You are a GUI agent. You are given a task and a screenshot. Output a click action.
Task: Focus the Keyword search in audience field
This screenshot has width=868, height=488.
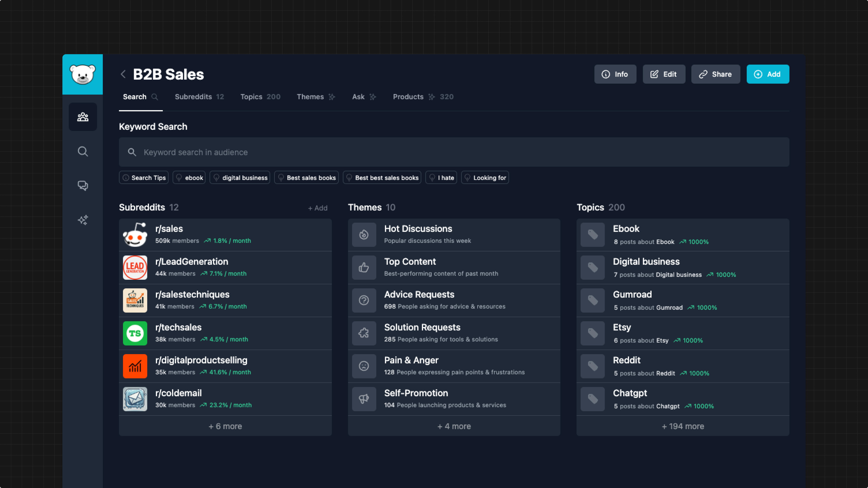coord(454,152)
